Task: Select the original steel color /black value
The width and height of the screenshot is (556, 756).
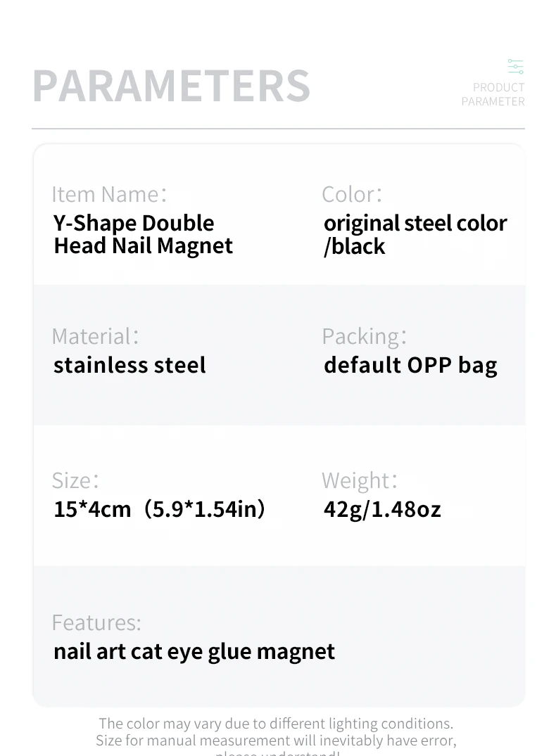Action: coord(415,234)
